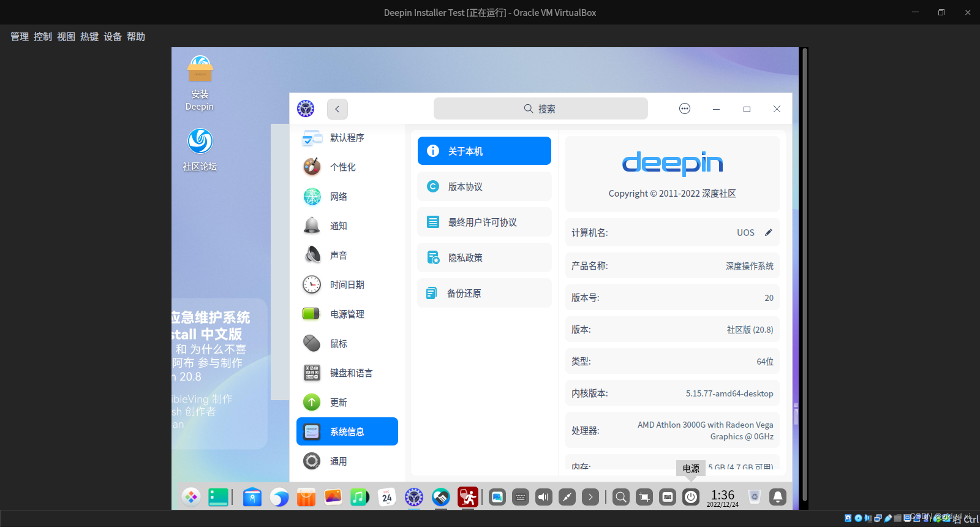
Task: Open the 视图 menu in VirtualBox
Action: 66,37
